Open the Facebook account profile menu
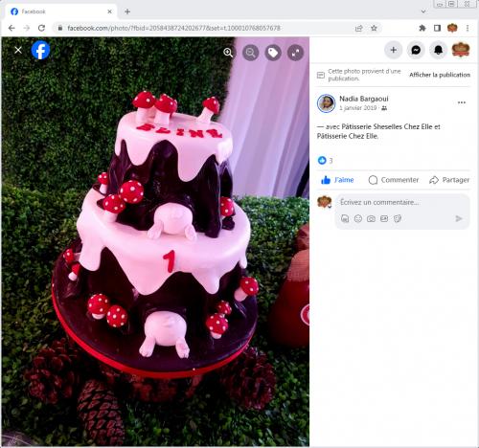The height and width of the screenshot is (448, 479). click(x=461, y=50)
